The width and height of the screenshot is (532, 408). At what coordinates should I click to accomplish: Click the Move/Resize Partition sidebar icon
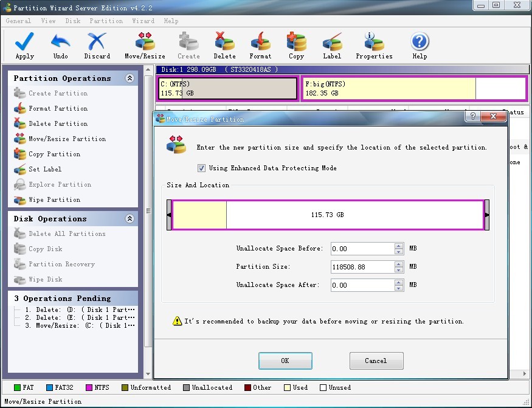coord(19,139)
